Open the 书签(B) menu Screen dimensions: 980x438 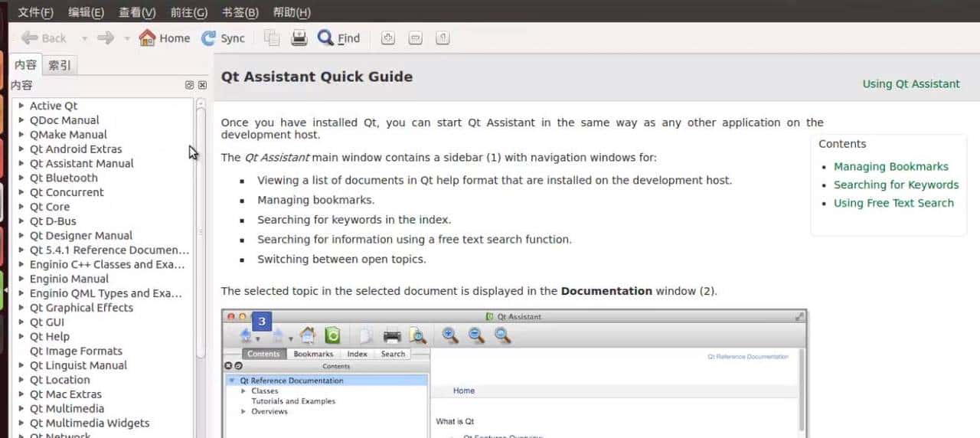click(240, 12)
